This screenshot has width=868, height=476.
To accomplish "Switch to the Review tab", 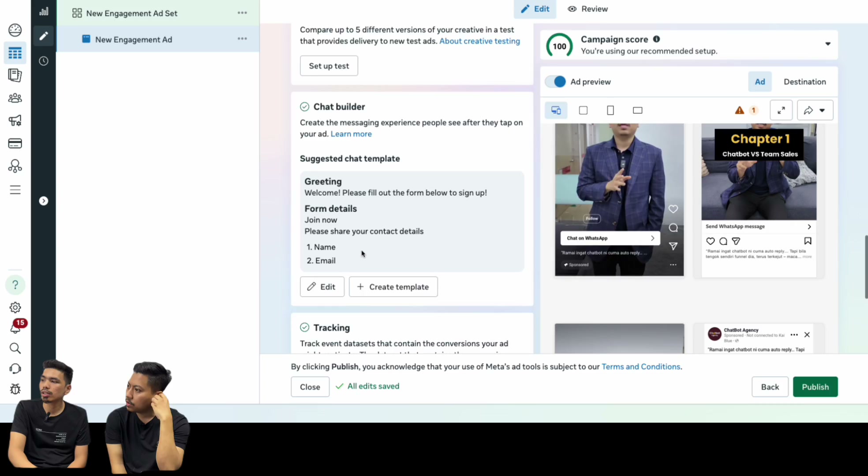I will point(588,9).
